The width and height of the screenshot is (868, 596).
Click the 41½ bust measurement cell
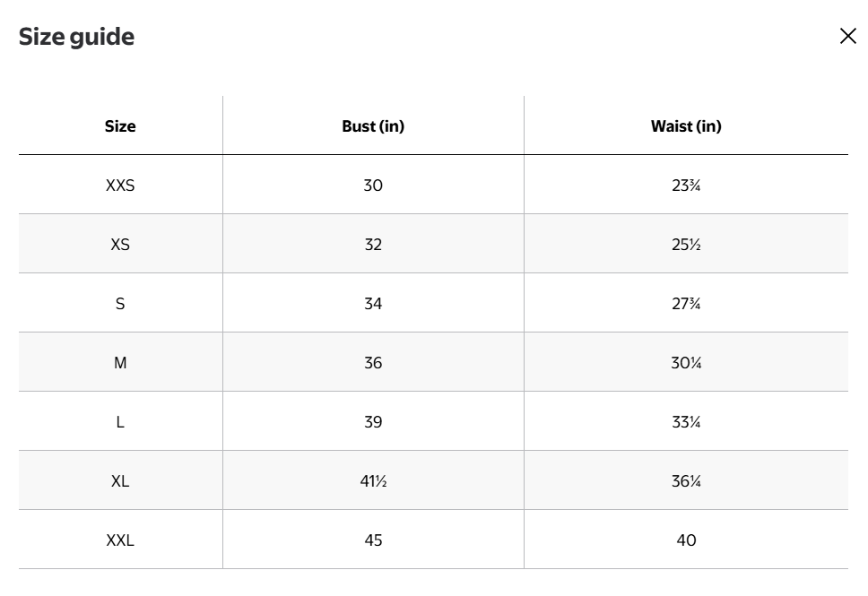373,481
